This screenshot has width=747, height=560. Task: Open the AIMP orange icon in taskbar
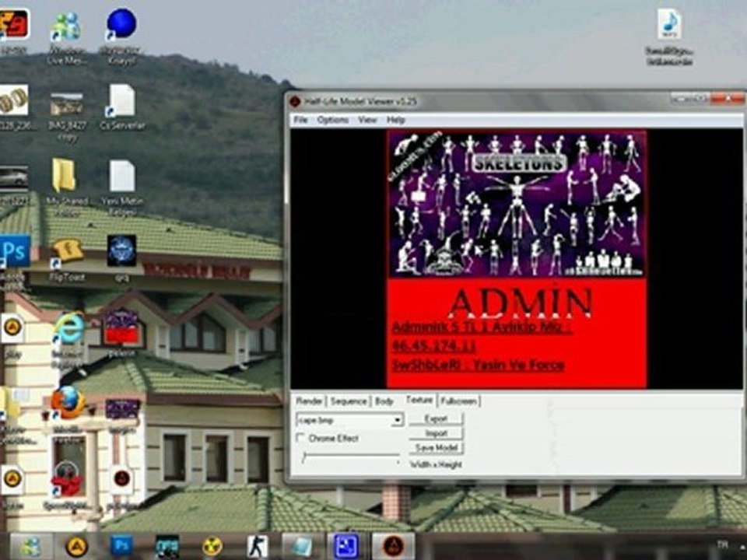tap(76, 547)
